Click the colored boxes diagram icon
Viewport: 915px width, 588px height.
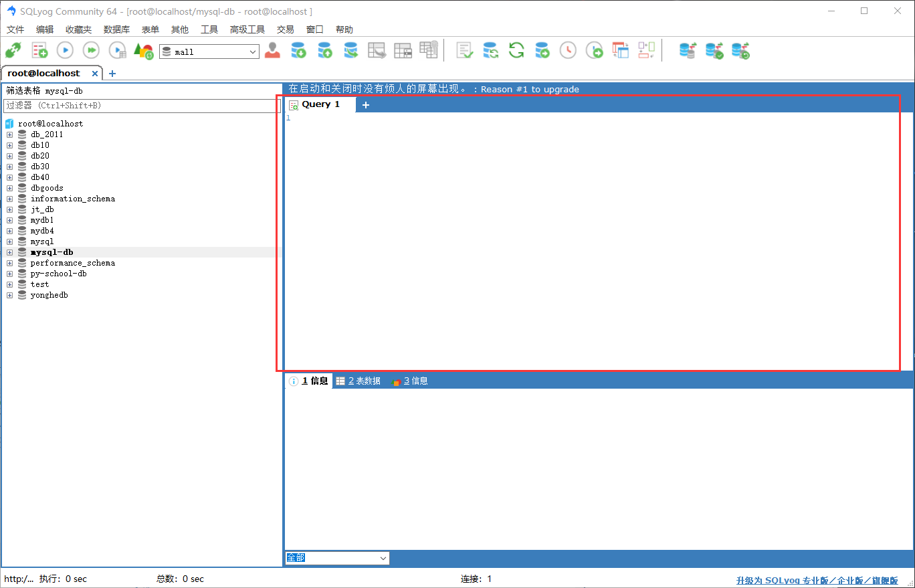click(x=646, y=51)
